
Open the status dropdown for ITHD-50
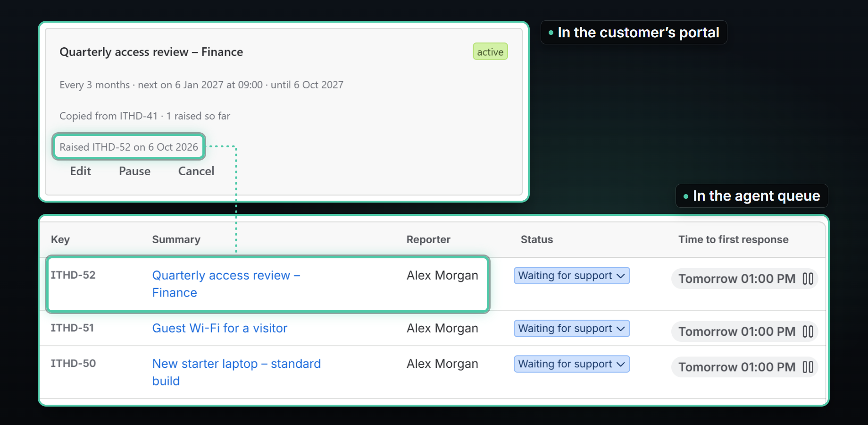click(x=572, y=364)
